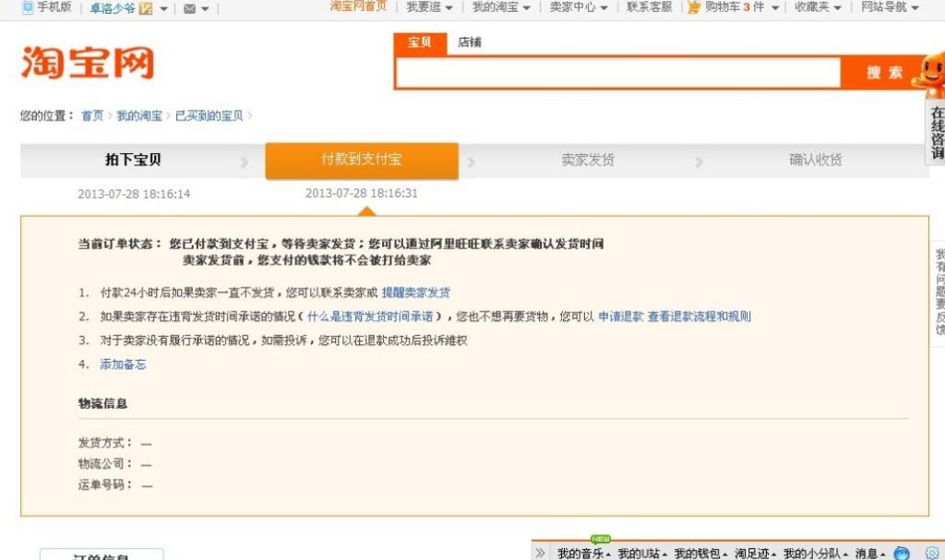Switch to the 店铺 search tab
The height and width of the screenshot is (560, 945).
tap(470, 42)
